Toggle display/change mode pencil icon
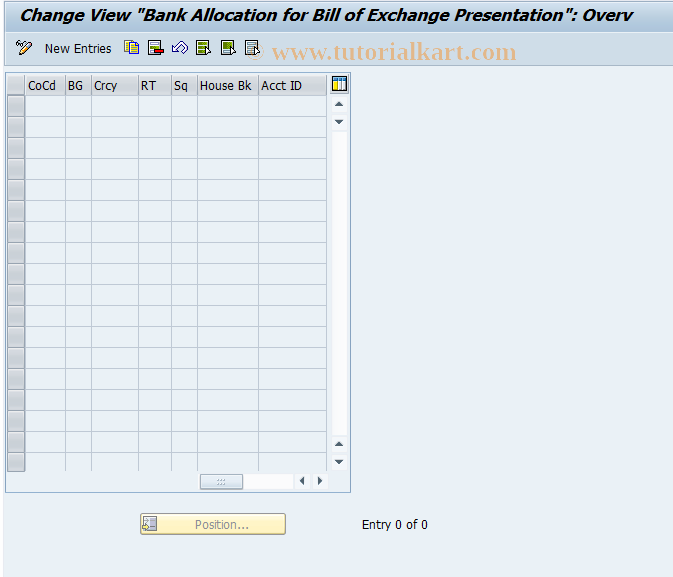Screen dimensions: 673x577 pyautogui.click(x=24, y=48)
